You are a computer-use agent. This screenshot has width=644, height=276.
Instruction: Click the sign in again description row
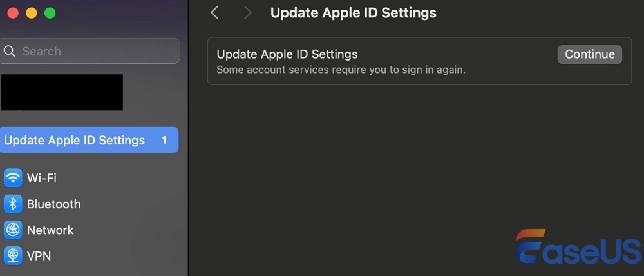tap(341, 70)
